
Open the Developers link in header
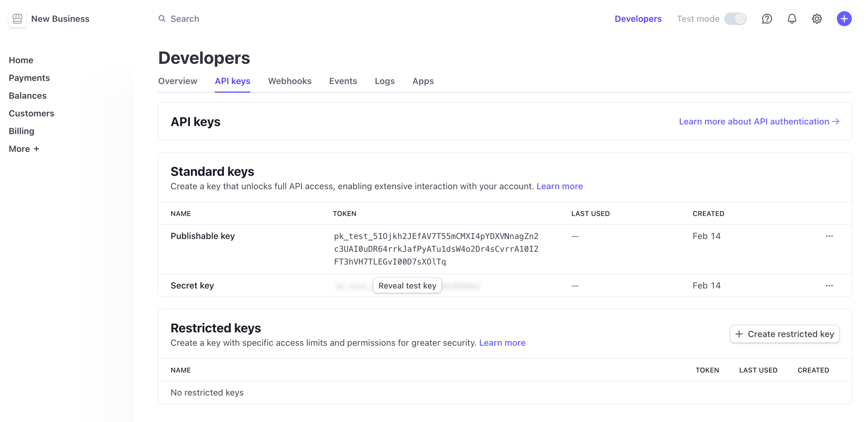(638, 19)
